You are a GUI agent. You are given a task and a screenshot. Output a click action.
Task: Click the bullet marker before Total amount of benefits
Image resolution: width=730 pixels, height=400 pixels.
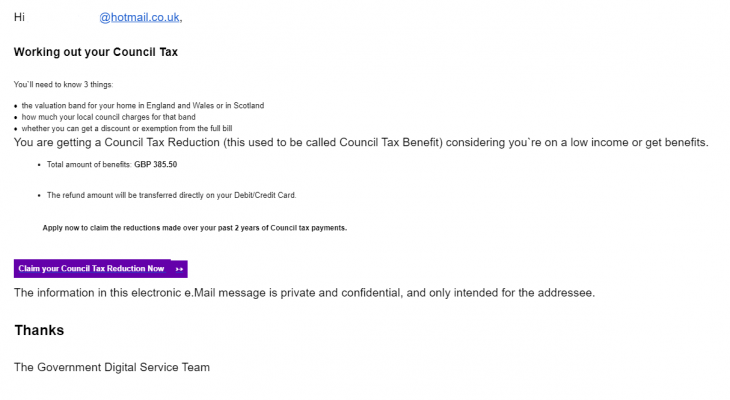click(x=39, y=165)
